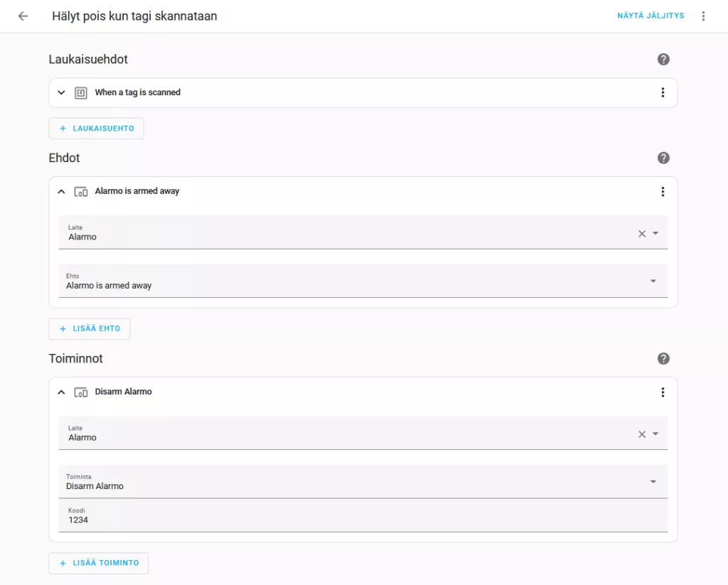Collapse the 'Alarmo is armed away' condition
Image resolution: width=728 pixels, height=585 pixels.
coord(61,192)
